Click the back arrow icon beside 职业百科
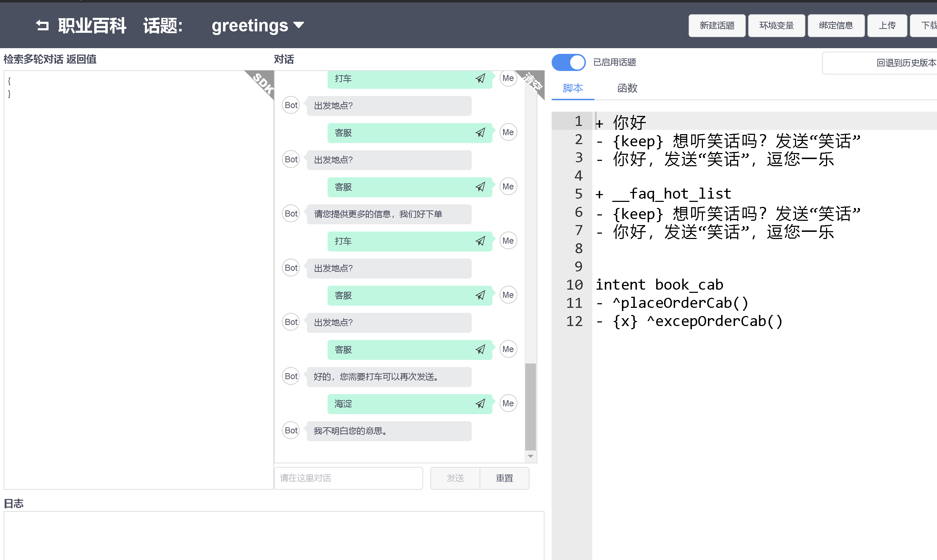937x560 pixels. click(42, 26)
